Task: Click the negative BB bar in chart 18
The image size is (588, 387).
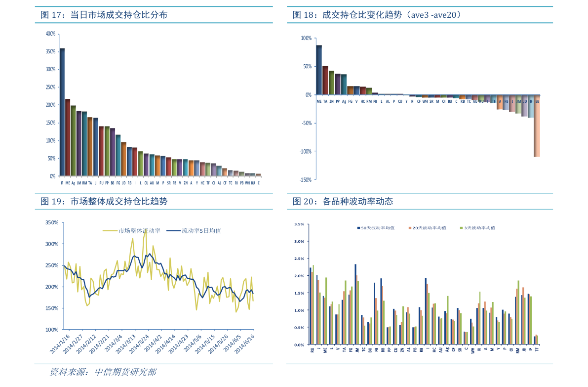Action: [x=537, y=126]
